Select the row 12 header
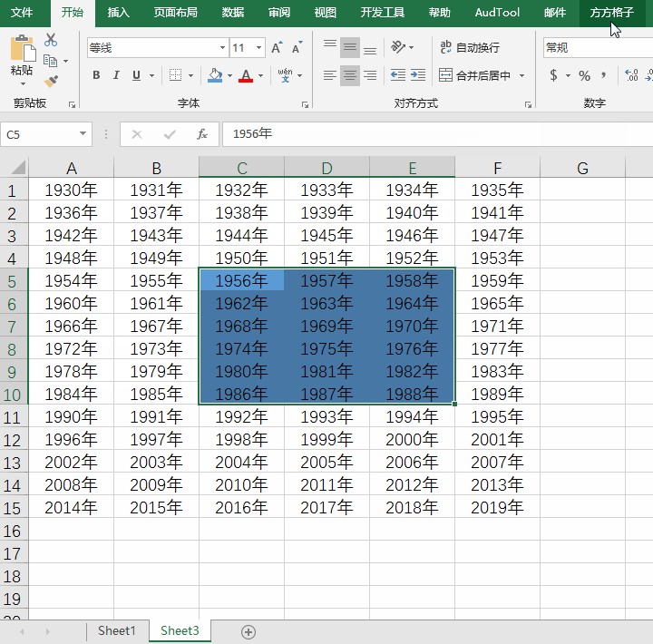 14,440
